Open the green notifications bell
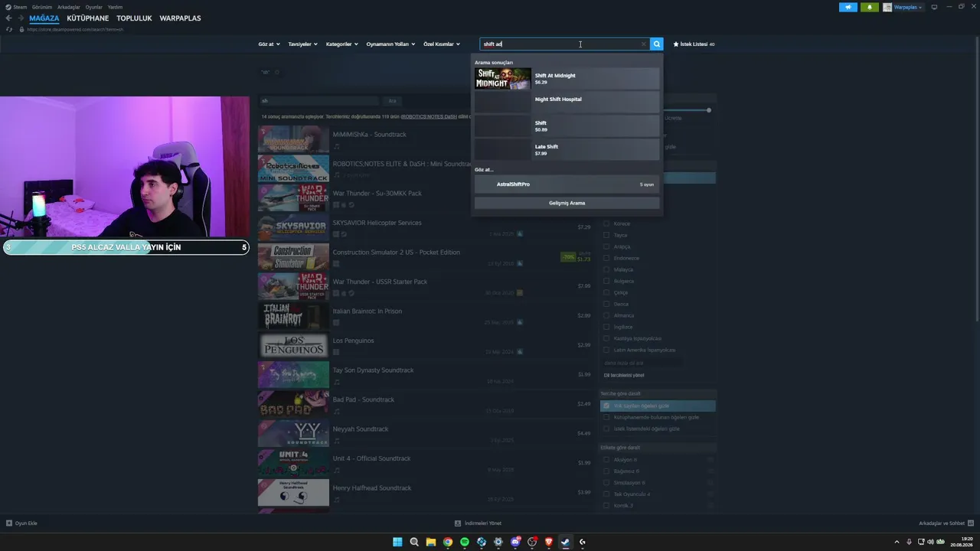 869,7
